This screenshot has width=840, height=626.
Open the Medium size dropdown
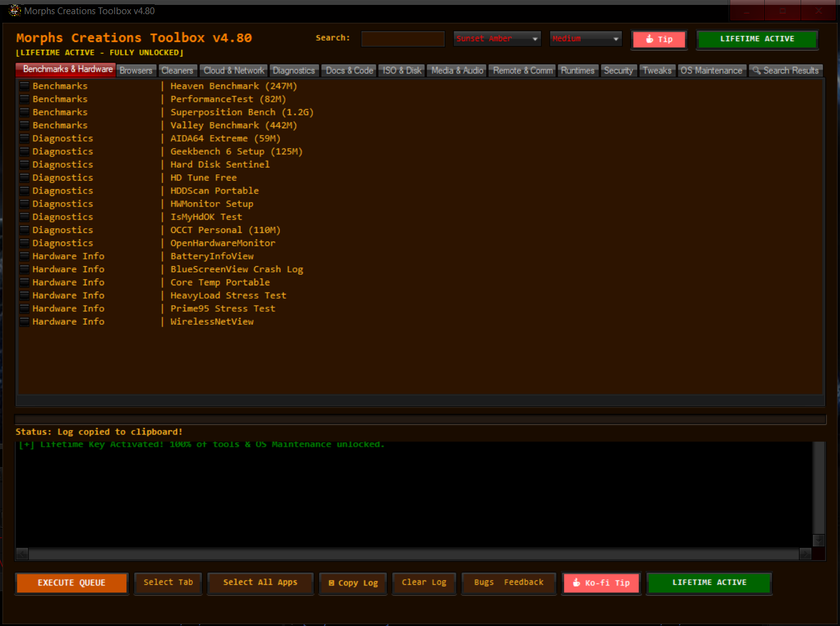[x=585, y=39]
